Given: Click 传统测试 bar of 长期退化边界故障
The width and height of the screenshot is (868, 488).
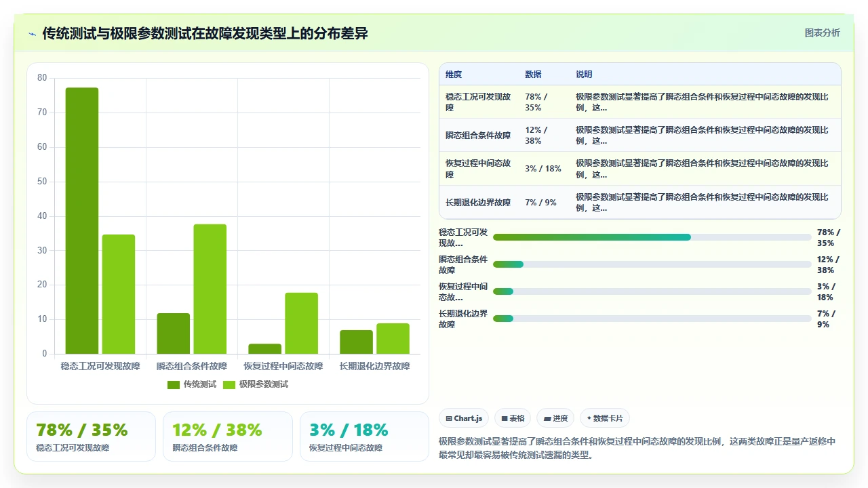Looking at the screenshot, I should [x=357, y=342].
